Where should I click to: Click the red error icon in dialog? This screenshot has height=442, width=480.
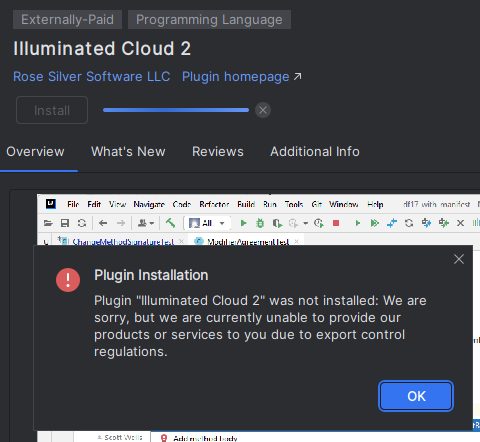[68, 280]
